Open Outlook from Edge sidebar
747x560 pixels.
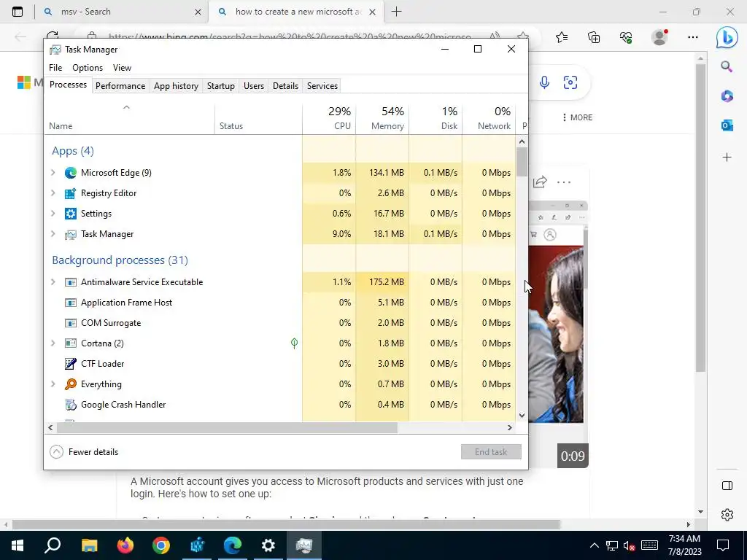[x=727, y=125]
